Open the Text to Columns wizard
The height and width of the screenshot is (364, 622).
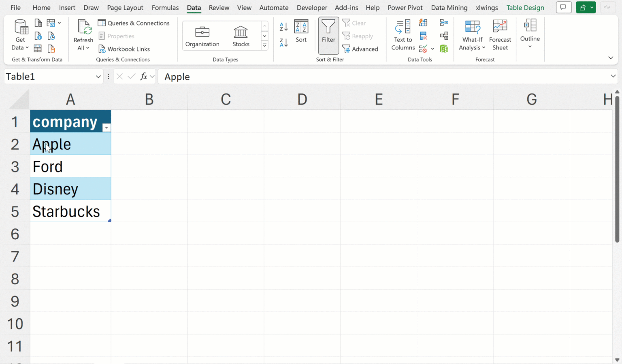tap(403, 35)
